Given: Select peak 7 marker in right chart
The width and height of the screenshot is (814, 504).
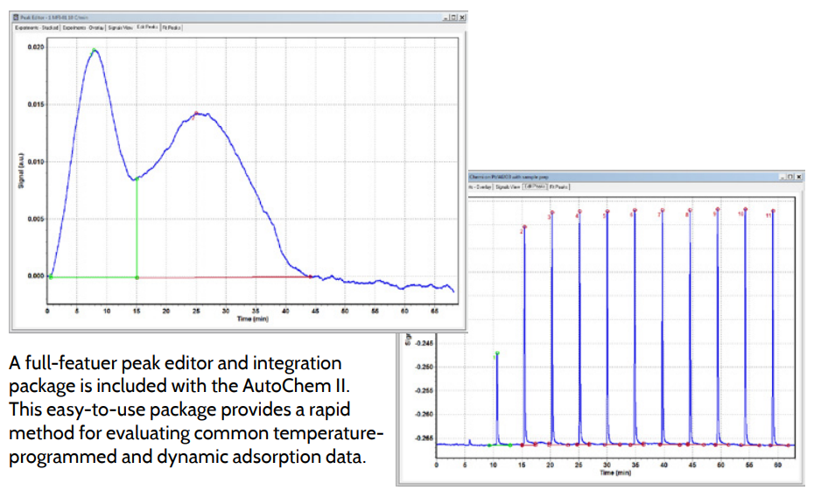Looking at the screenshot, I should [663, 211].
